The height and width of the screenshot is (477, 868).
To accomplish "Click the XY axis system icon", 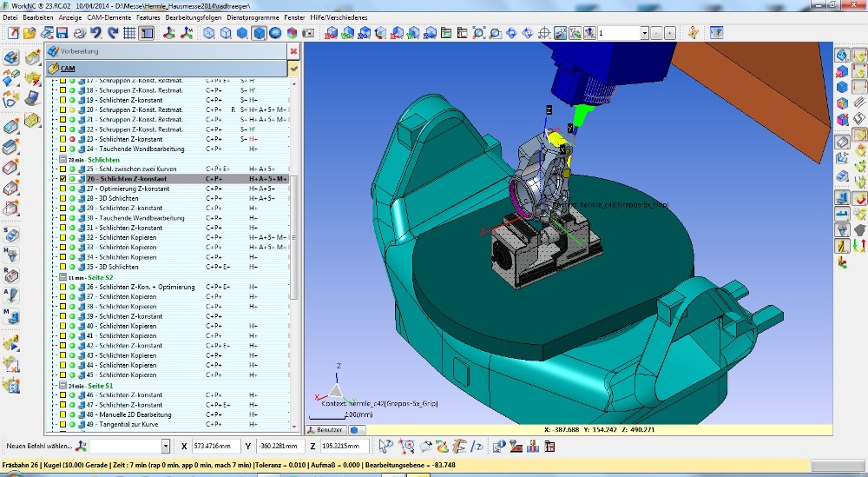I will (x=169, y=33).
